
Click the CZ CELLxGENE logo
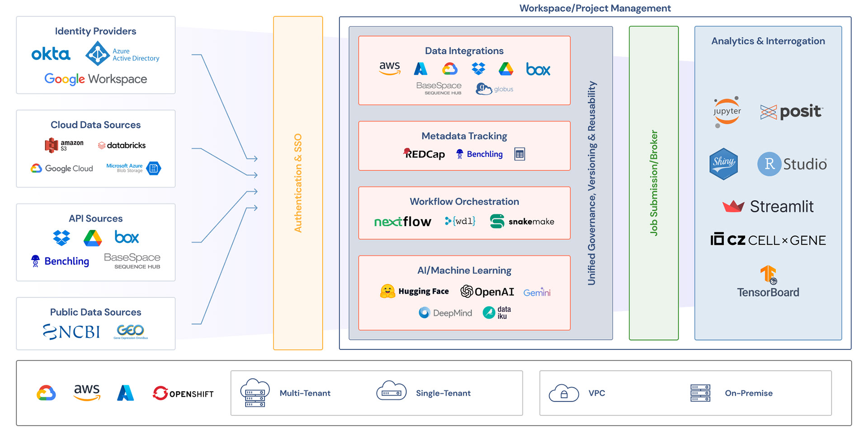point(768,240)
